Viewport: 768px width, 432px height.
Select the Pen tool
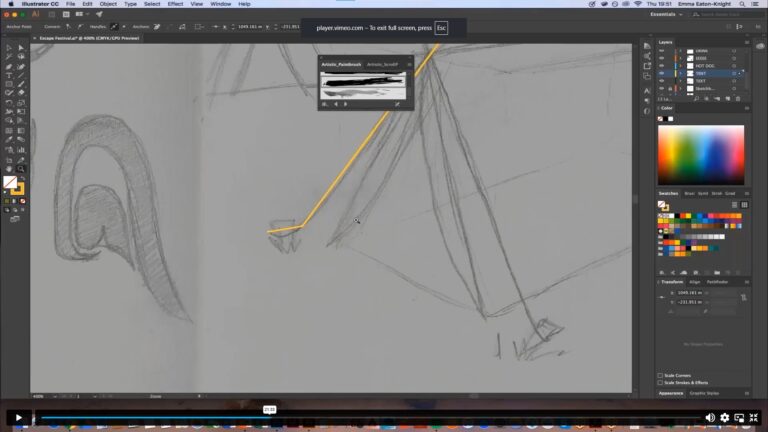[x=9, y=67]
